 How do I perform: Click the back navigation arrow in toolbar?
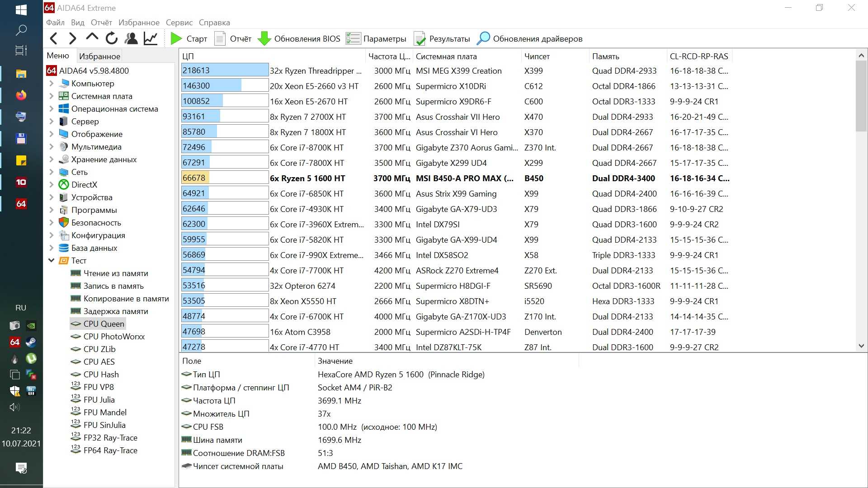coord(54,39)
